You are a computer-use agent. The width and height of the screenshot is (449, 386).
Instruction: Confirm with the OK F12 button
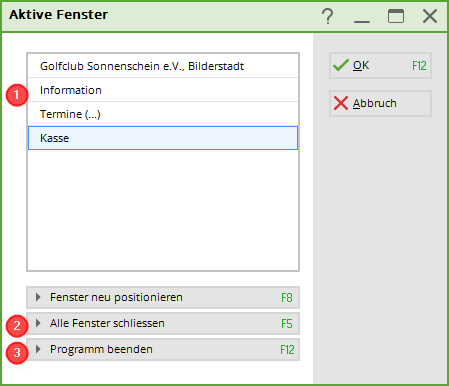pyautogui.click(x=380, y=66)
